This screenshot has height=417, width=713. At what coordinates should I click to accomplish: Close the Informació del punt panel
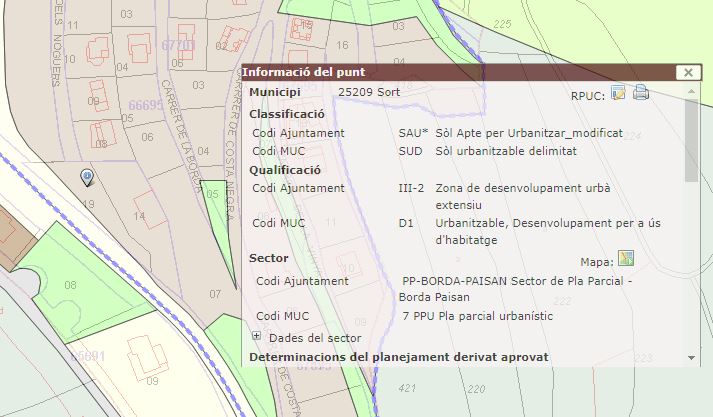pos(686,72)
